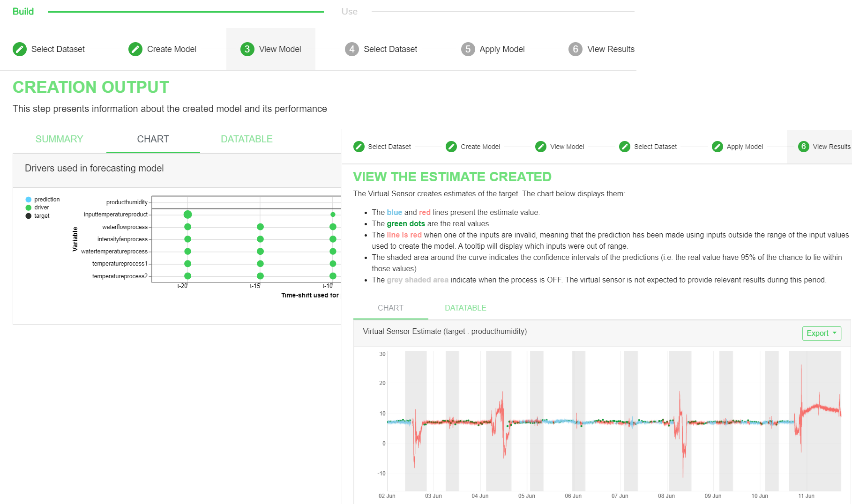Click the producthumidity variable label
The image size is (852, 504).
tap(127, 202)
